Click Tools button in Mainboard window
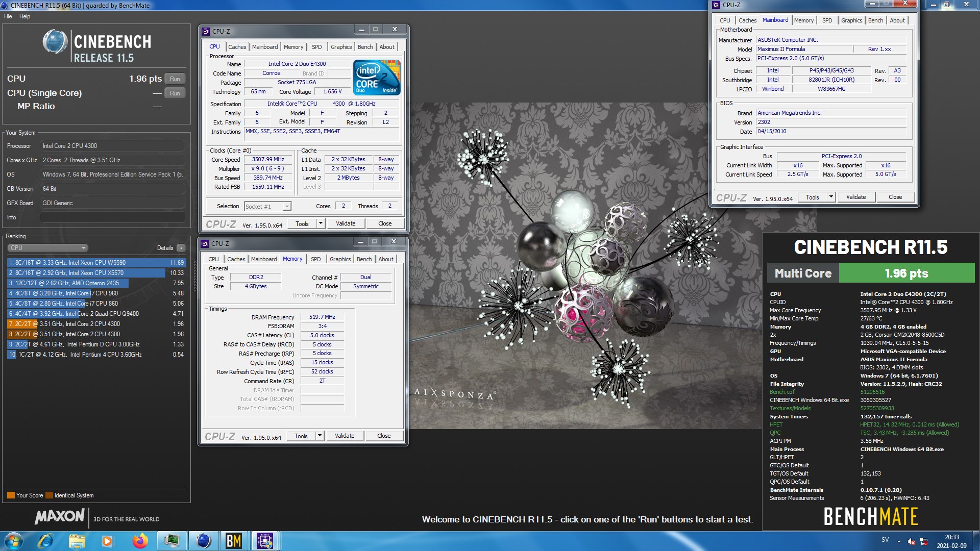Viewport: 980px width, 551px height. [813, 197]
